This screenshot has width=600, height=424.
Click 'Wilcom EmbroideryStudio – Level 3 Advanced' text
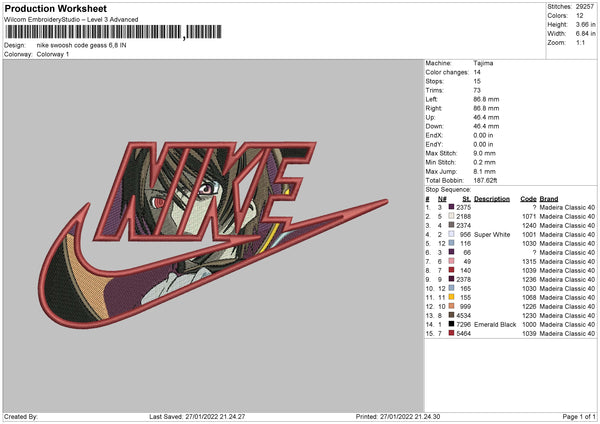click(71, 20)
